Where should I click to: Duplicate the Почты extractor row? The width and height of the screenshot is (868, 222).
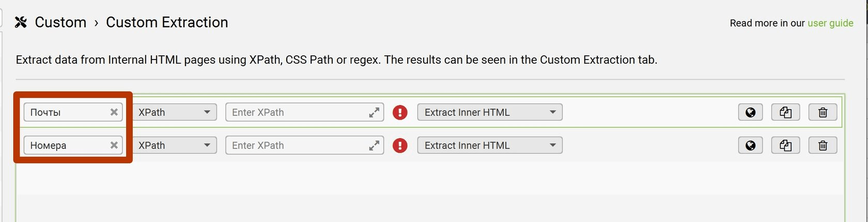click(x=785, y=112)
